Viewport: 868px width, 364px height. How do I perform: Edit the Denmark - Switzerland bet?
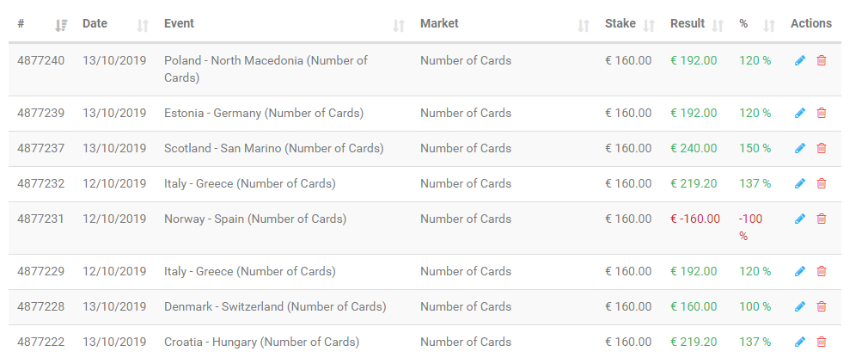pos(800,307)
